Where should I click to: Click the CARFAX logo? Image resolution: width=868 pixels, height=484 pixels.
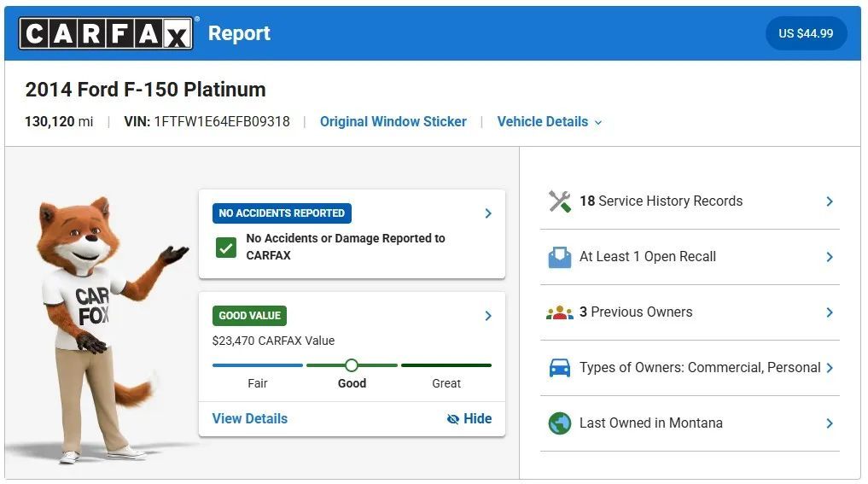pyautogui.click(x=106, y=33)
